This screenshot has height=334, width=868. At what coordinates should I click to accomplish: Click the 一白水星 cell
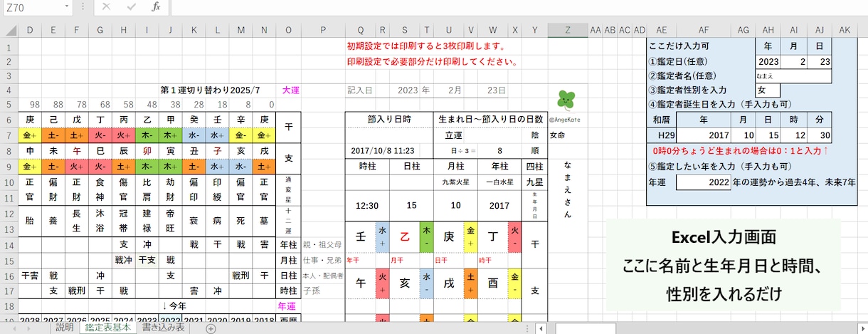point(499,182)
